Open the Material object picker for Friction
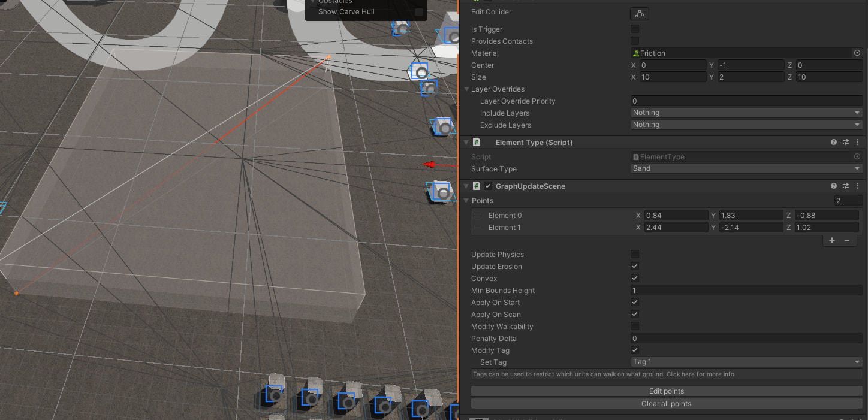868x420 pixels. [x=857, y=53]
